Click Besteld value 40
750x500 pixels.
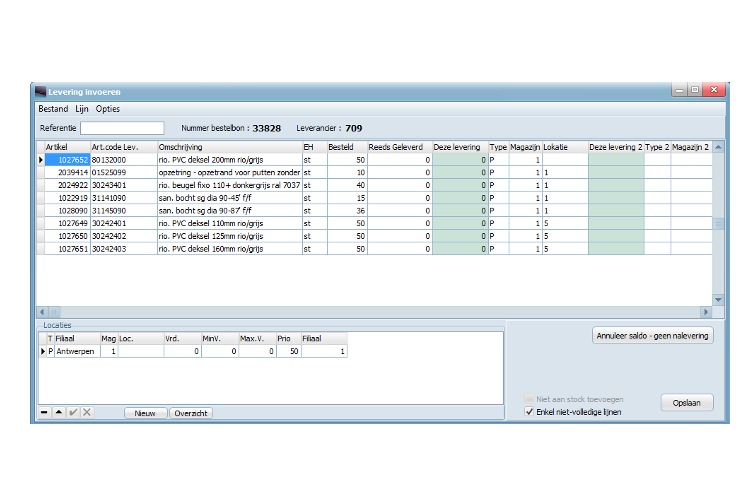[x=347, y=185]
